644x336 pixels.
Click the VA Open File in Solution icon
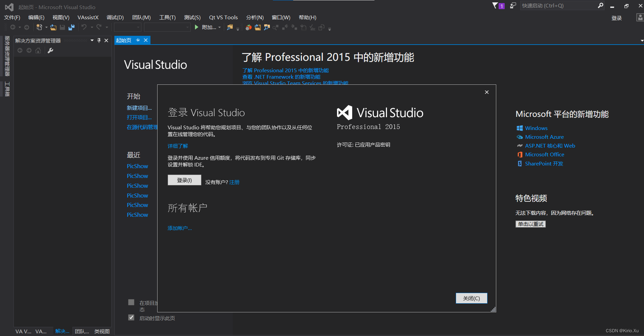(258, 27)
